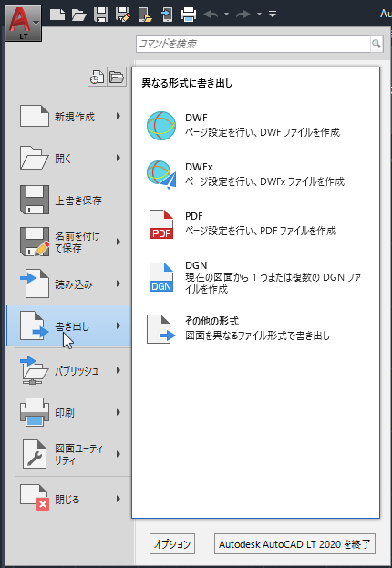Click the blue DGN file icon
This screenshot has width=392, height=568.
[161, 277]
